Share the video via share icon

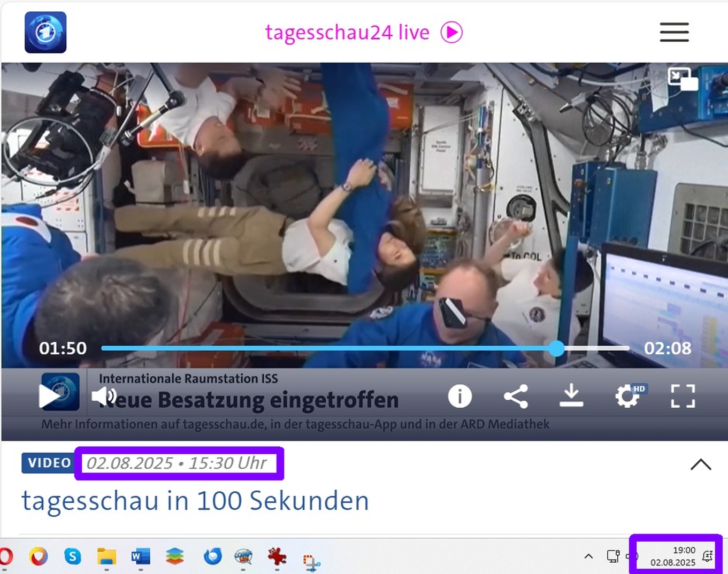point(516,397)
